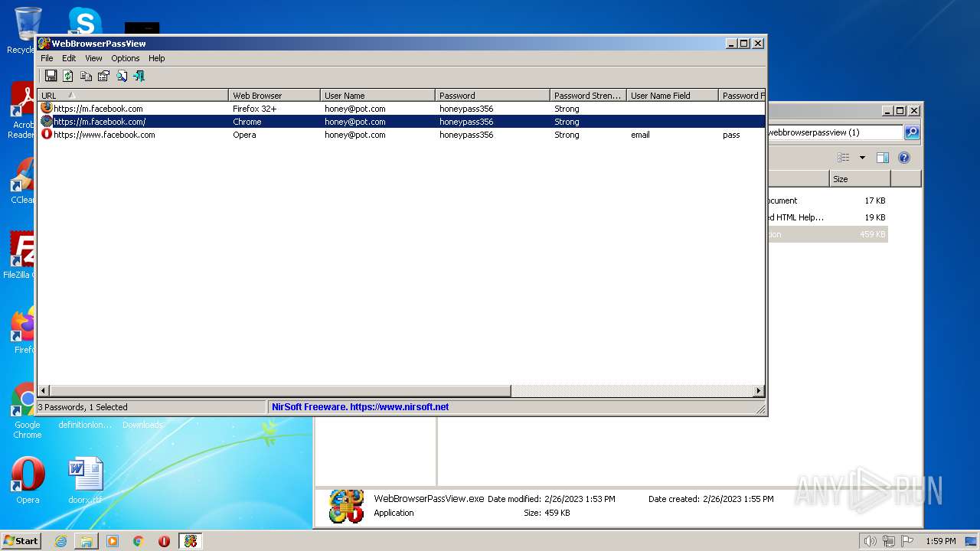This screenshot has height=551, width=980.
Task: Open Acrobat Reader desktop shortcut
Action: [23, 109]
